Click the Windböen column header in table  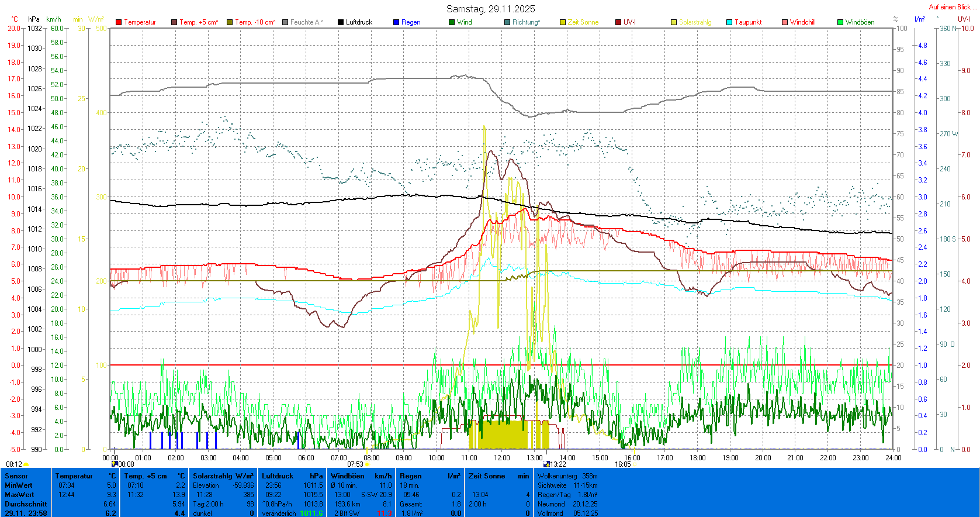tap(347, 476)
